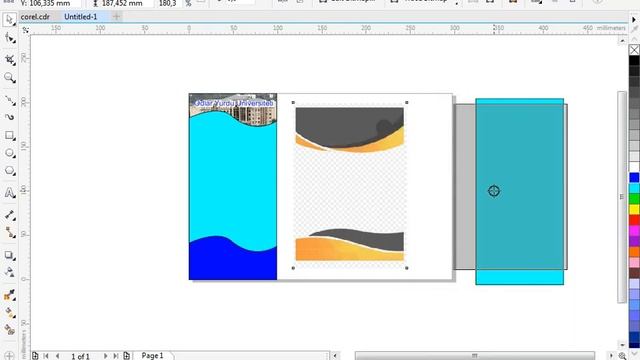Screen dimensions: 640x360
Task: Select the Smart Fill tool
Action: [x=9, y=330]
